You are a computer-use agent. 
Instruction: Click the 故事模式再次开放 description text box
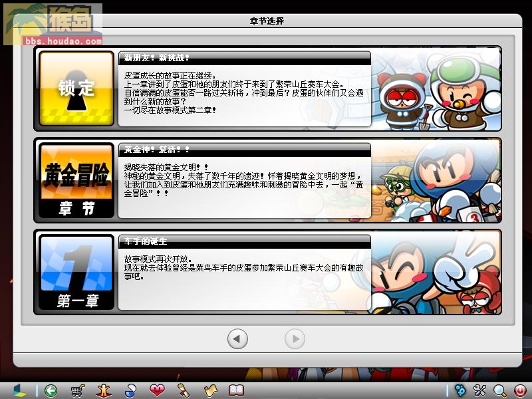[245, 279]
